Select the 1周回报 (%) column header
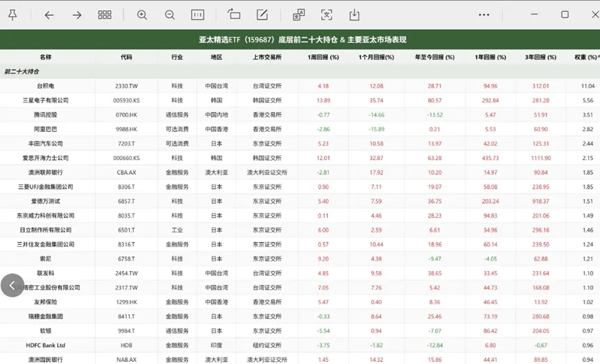 (x=323, y=57)
